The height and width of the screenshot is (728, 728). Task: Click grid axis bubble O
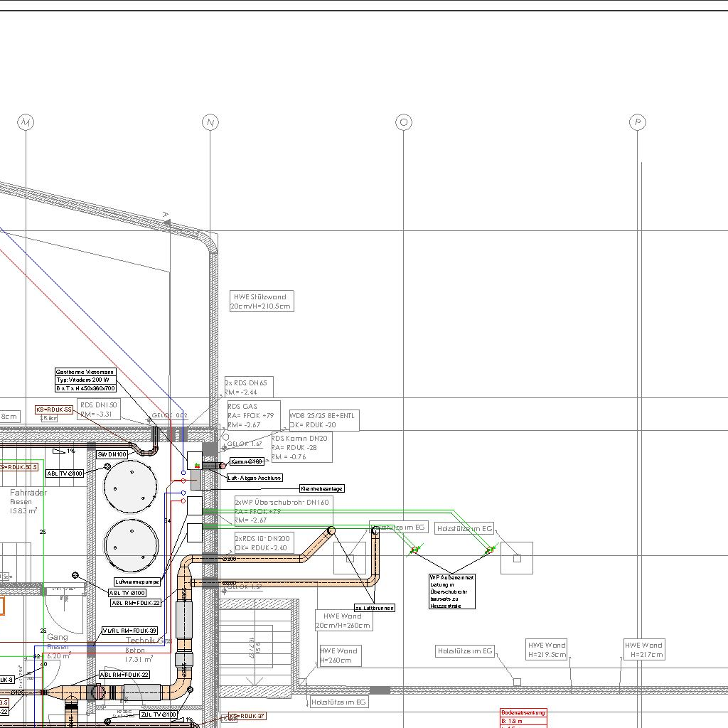point(403,123)
